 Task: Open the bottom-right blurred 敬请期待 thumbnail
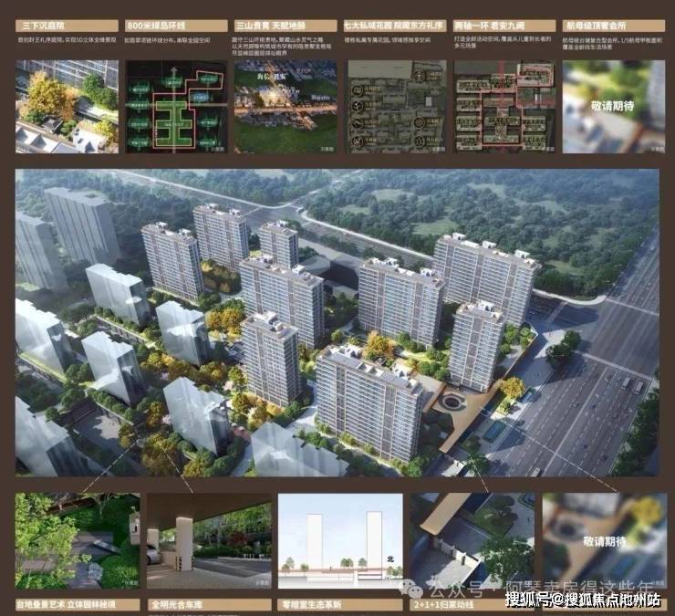tap(605, 541)
